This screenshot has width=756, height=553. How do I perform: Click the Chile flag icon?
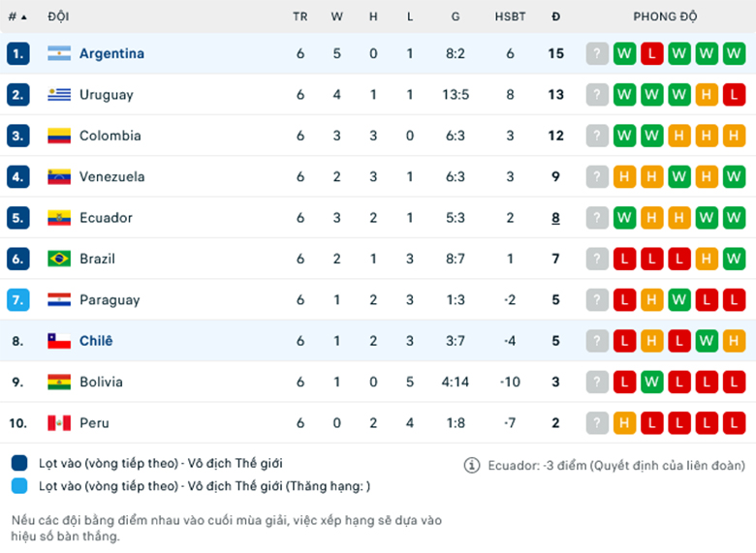click(x=59, y=341)
